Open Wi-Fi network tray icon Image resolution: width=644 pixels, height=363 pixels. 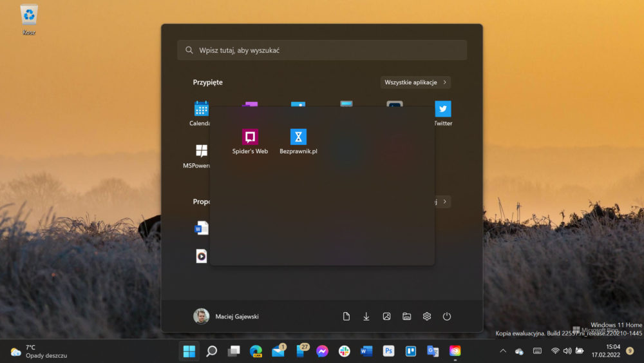[555, 351]
